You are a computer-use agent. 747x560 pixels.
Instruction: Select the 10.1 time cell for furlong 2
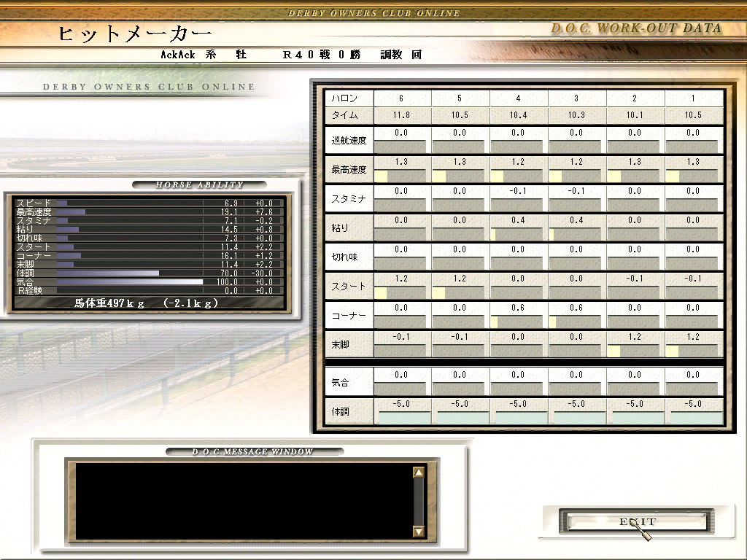click(x=635, y=115)
